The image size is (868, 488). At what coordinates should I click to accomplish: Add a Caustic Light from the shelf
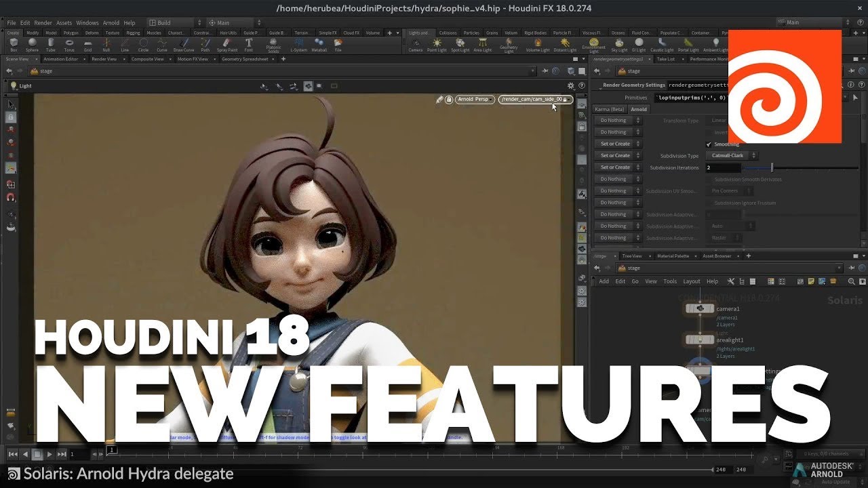661,45
